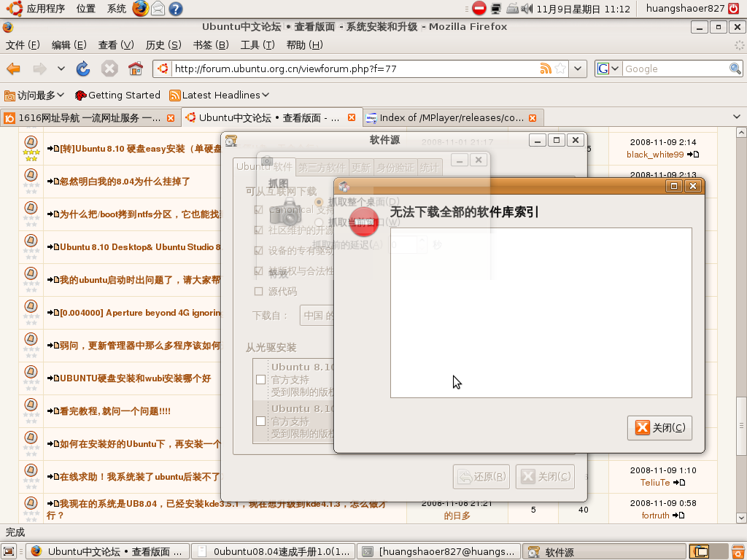Check the second Ubuntu 8.10 CD source
Viewport: 747px width, 560px height.
tap(260, 421)
